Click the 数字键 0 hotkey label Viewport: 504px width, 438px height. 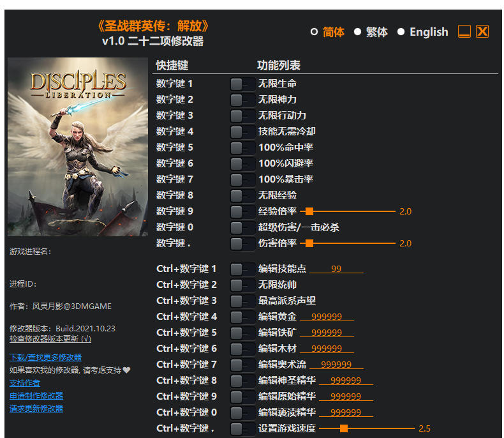click(x=175, y=227)
